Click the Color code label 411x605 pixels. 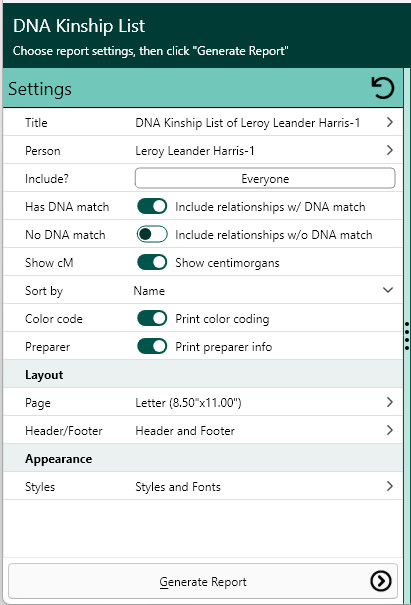coord(54,319)
